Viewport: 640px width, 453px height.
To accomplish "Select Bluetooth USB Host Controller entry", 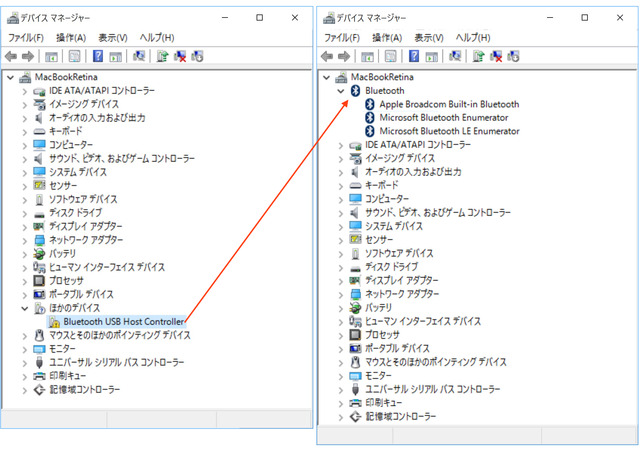I will 124,322.
